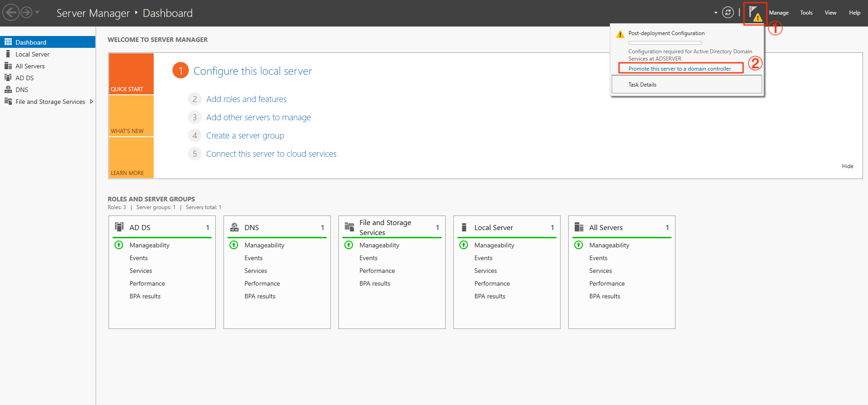This screenshot has width=868, height=405.
Task: Click the AD DS tile title
Action: [x=140, y=227]
